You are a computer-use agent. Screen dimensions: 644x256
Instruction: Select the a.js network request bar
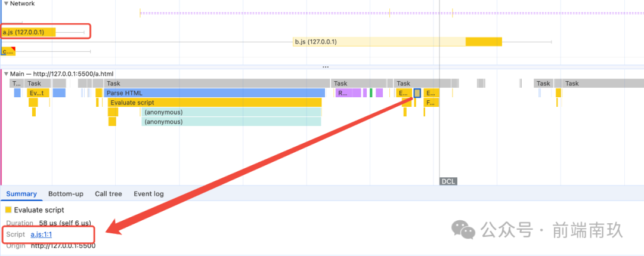click(x=29, y=32)
